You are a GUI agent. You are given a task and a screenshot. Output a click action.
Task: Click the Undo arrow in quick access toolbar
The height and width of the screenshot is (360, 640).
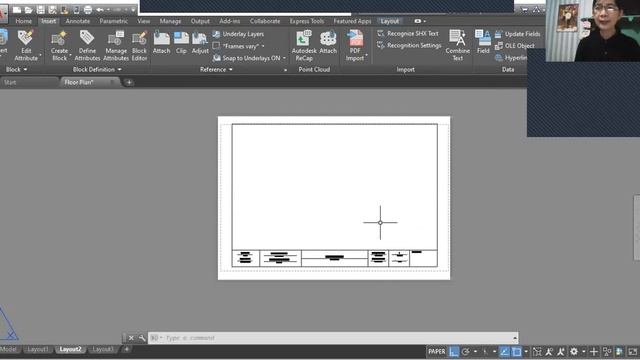(100, 9)
